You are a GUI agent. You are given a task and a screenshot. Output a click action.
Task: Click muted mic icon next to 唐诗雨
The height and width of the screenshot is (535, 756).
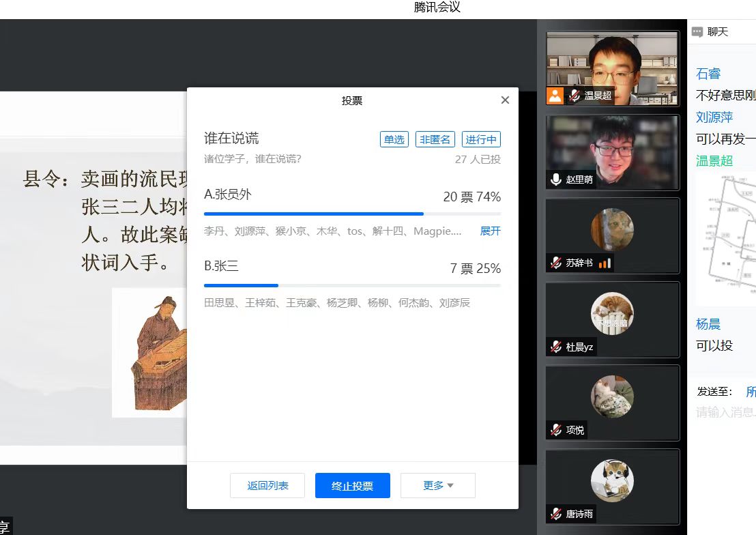[x=556, y=514]
